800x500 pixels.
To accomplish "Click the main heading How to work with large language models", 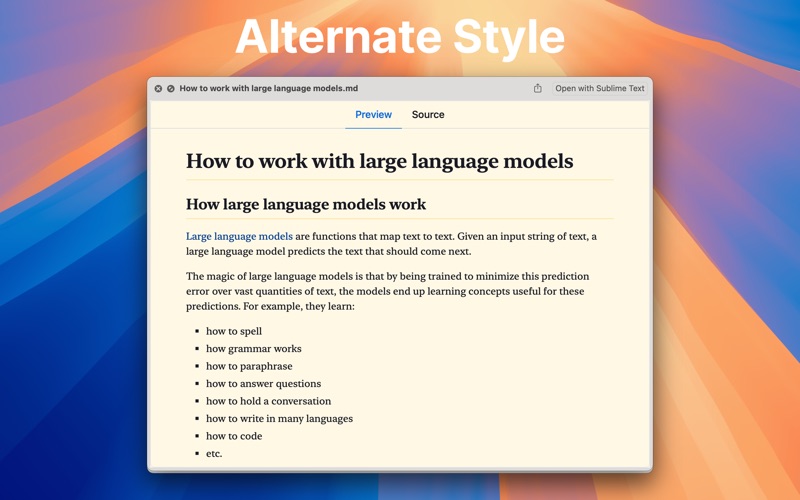I will (x=380, y=161).
